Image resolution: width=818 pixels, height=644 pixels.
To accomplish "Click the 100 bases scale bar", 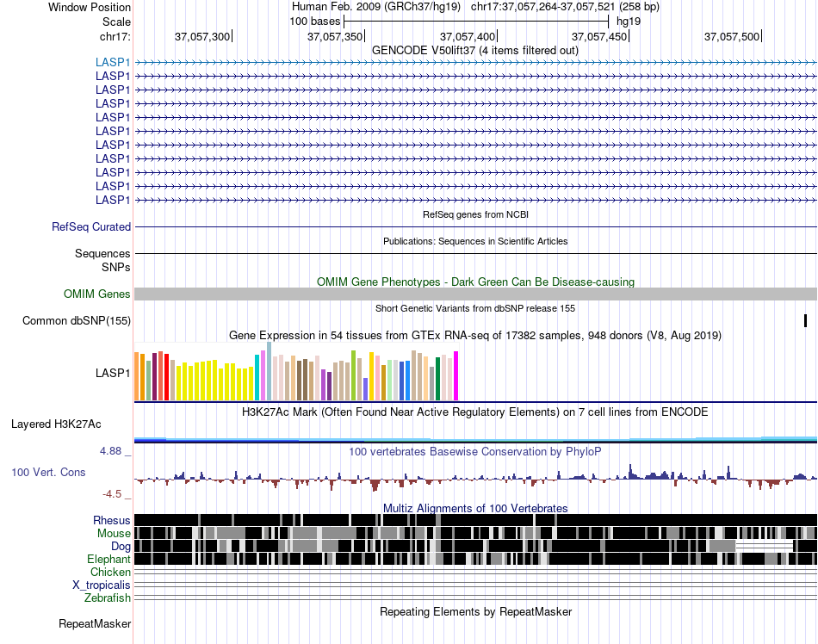I will click(x=476, y=22).
